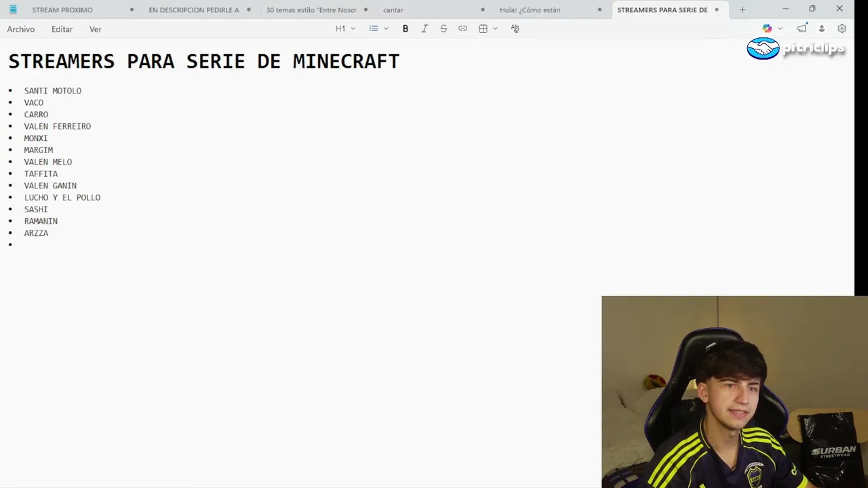Click the CARRO list item
Image resolution: width=868 pixels, height=488 pixels.
coord(36,115)
